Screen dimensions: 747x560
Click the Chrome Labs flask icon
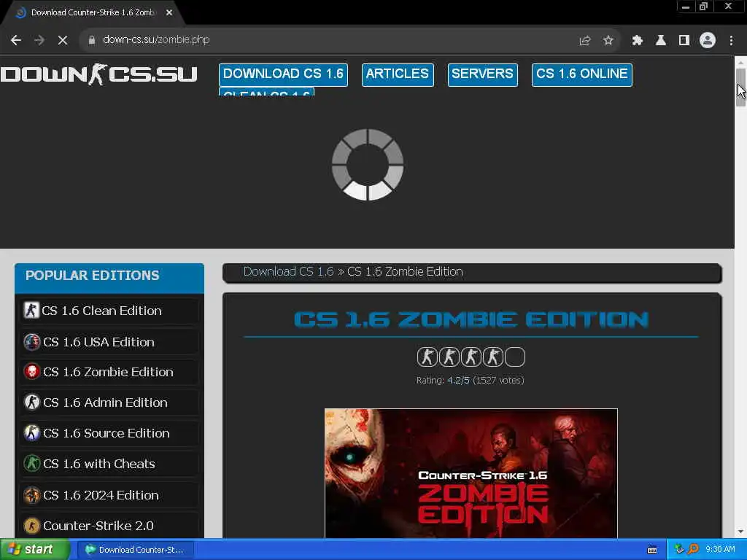pyautogui.click(x=661, y=41)
